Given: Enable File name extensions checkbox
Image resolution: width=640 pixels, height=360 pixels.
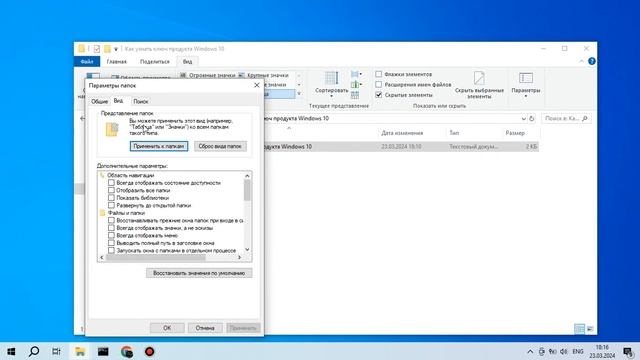Looking at the screenshot, I should pos(378,84).
